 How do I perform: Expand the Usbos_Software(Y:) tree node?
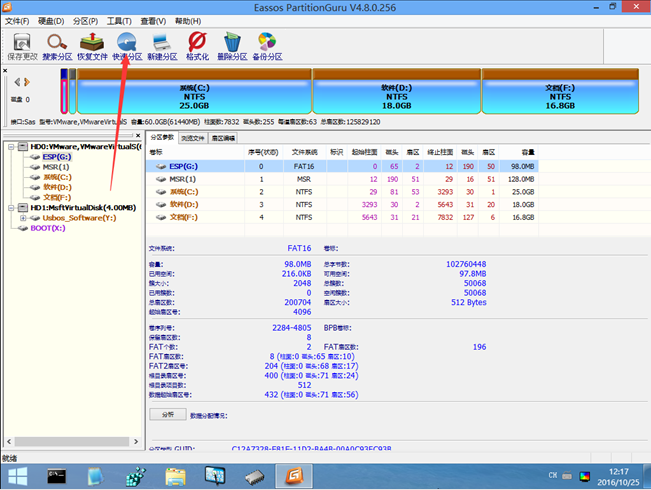pos(23,218)
